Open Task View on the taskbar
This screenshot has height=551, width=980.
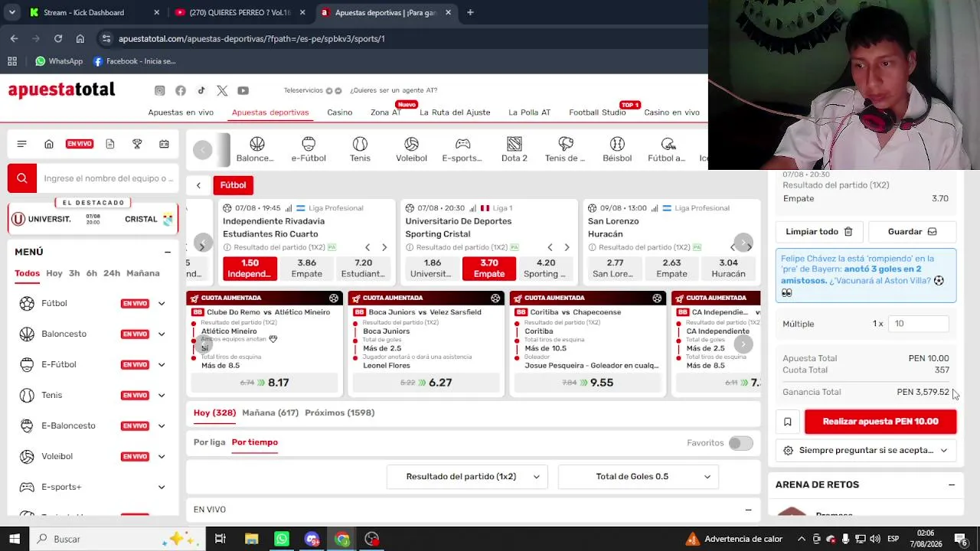(x=220, y=539)
